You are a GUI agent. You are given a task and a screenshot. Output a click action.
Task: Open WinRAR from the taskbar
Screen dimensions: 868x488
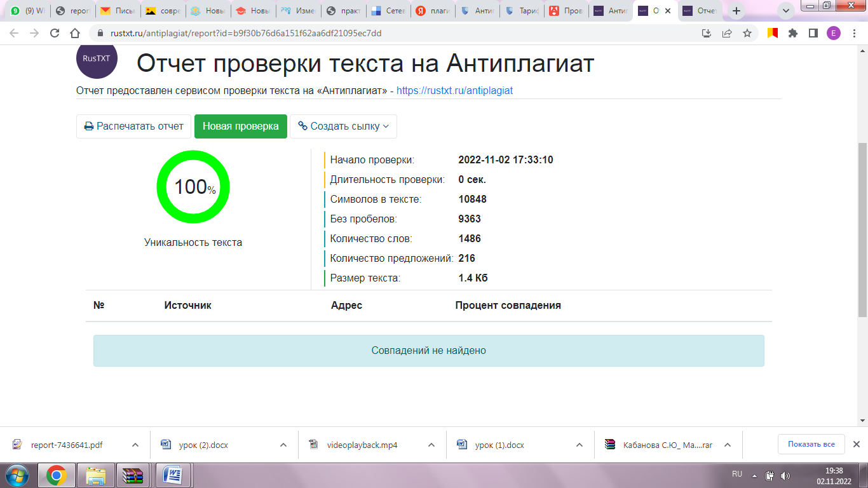133,475
